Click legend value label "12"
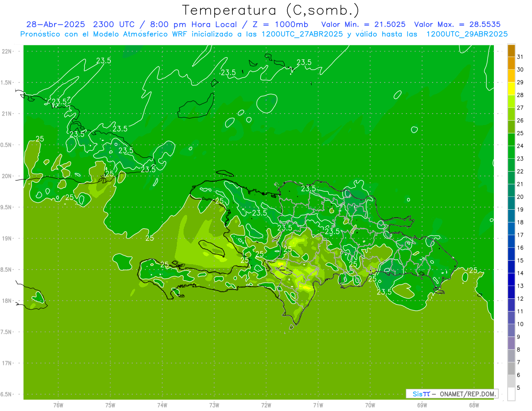 520,299
